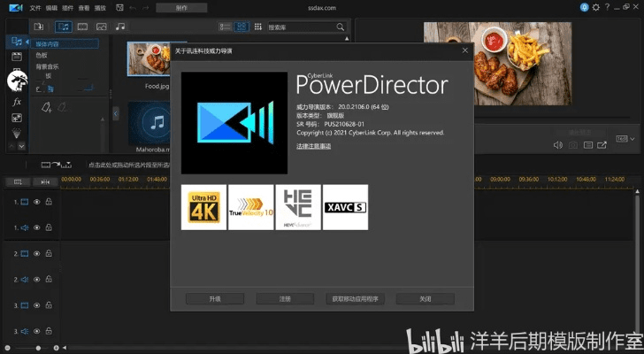The width and height of the screenshot is (644, 354).
Task: Open the 查看 menu
Action: [84, 8]
